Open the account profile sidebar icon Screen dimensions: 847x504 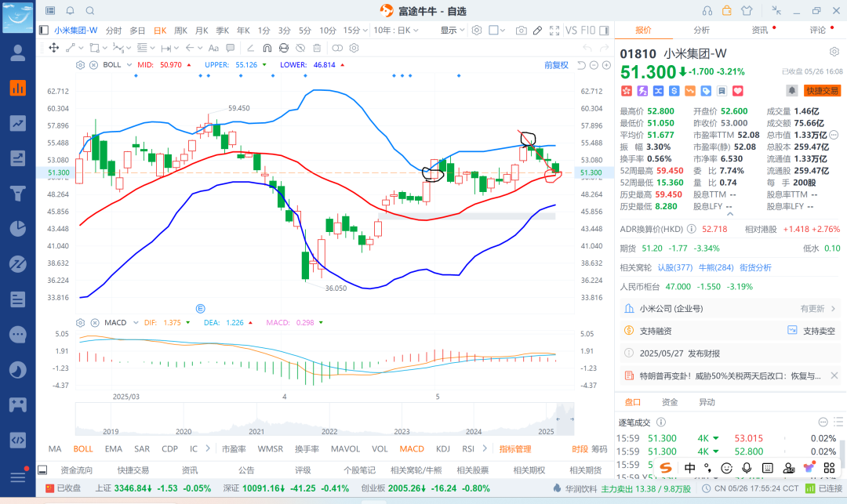(18, 53)
